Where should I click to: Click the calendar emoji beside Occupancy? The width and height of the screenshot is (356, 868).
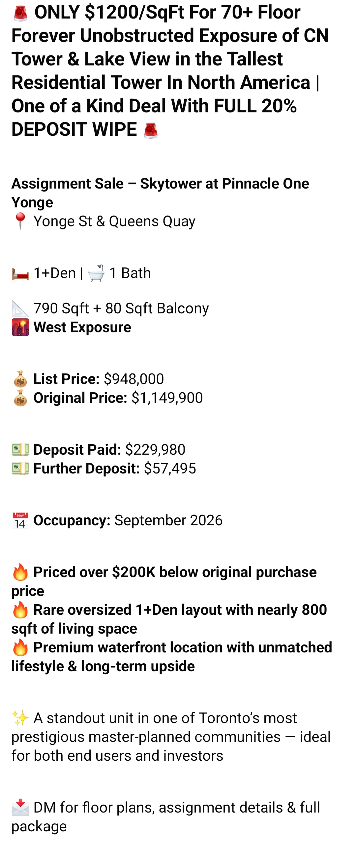20,521
